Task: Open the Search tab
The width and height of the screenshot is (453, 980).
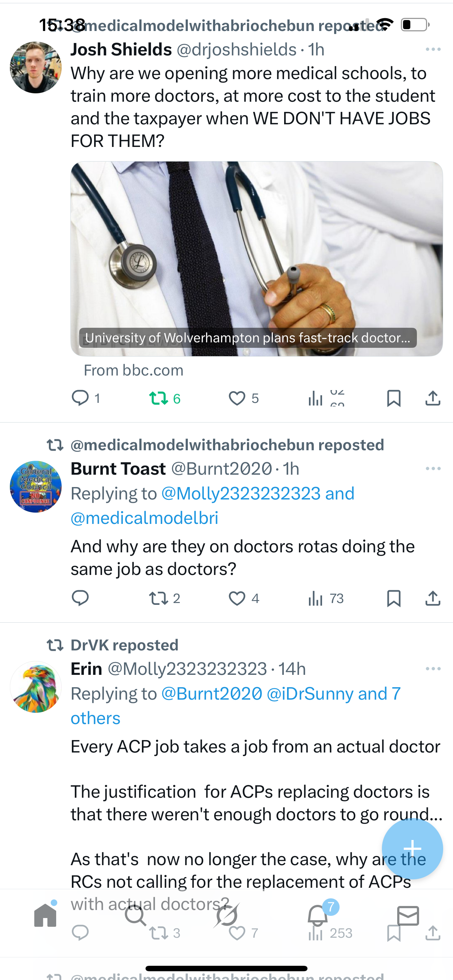Action: click(136, 915)
